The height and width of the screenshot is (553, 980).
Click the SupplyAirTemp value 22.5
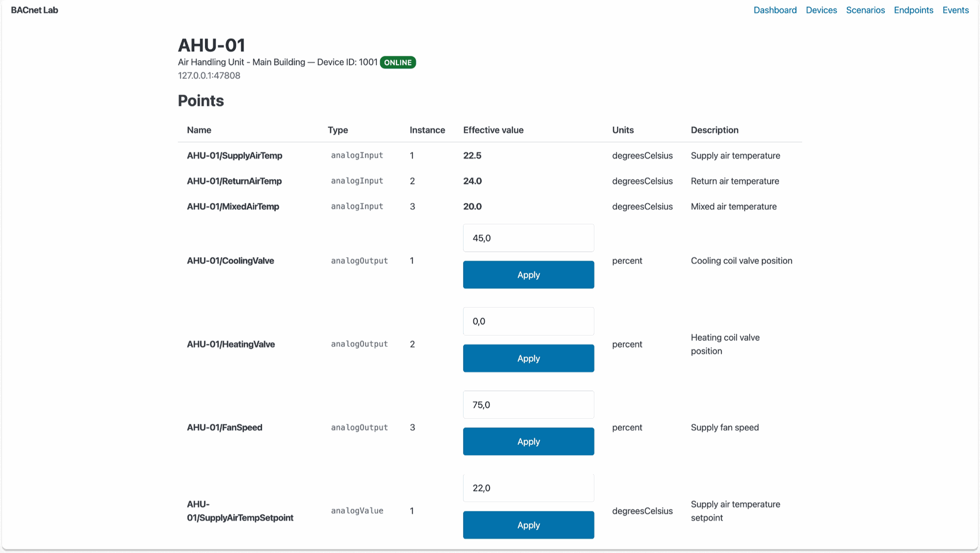(472, 156)
